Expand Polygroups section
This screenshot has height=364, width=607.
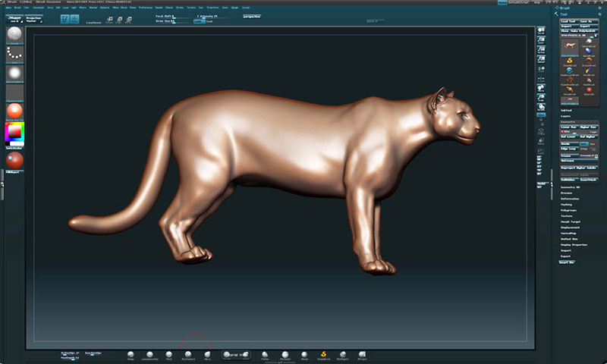pyautogui.click(x=568, y=210)
